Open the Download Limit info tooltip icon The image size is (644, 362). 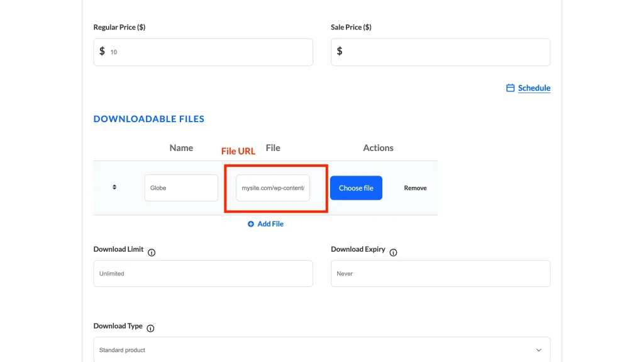152,252
